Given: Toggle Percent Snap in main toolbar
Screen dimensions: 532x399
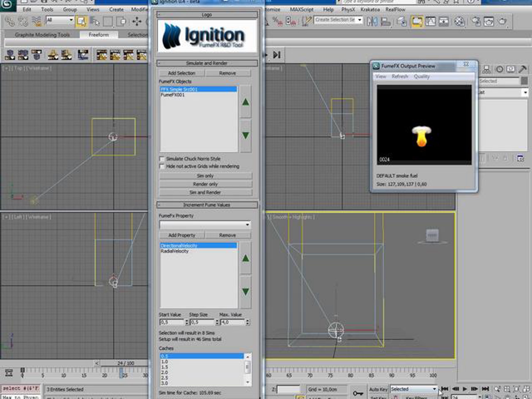Looking at the screenshot, I should (x=278, y=22).
